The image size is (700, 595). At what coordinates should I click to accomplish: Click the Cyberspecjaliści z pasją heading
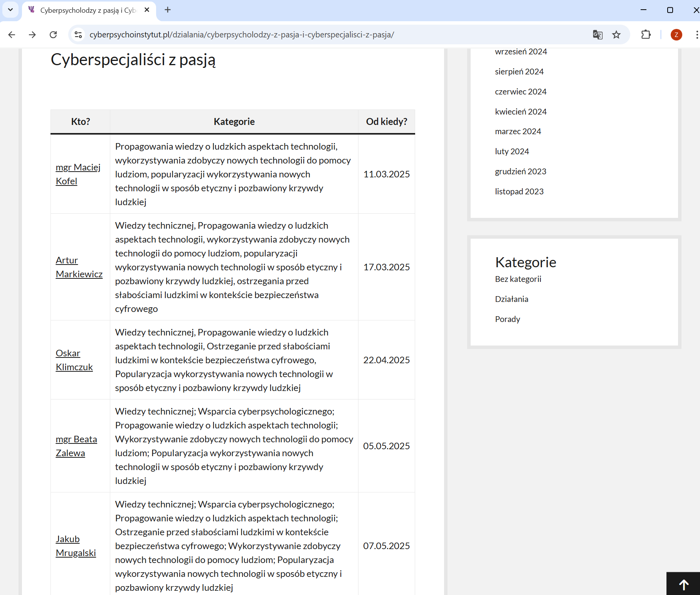click(133, 61)
